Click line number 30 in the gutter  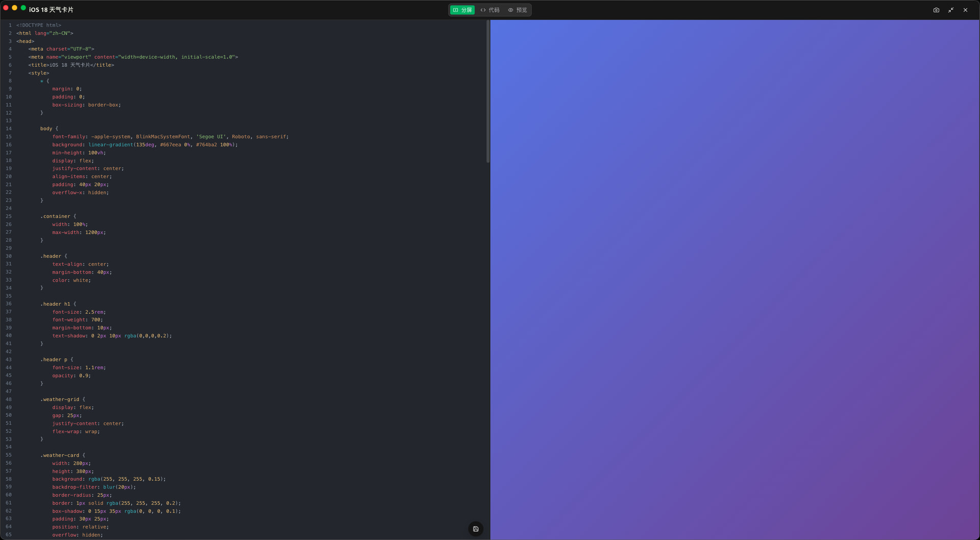9,256
